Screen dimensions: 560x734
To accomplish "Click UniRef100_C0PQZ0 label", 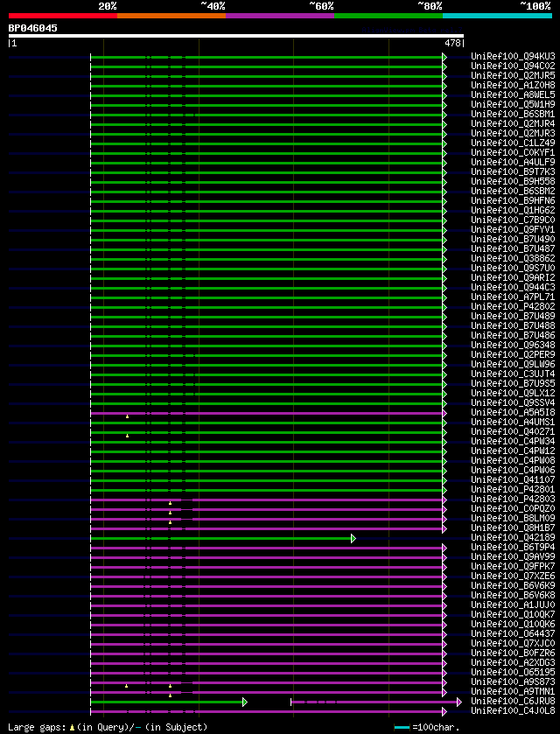I will click(513, 509).
